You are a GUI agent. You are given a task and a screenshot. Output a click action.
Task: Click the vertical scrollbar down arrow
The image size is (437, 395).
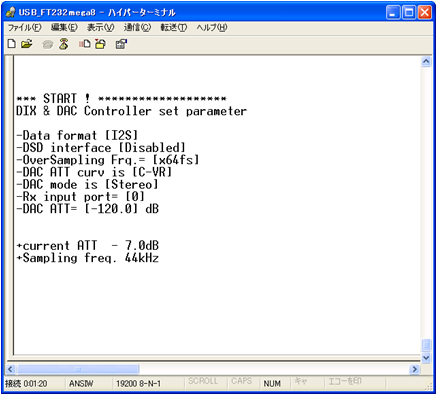coord(426,358)
